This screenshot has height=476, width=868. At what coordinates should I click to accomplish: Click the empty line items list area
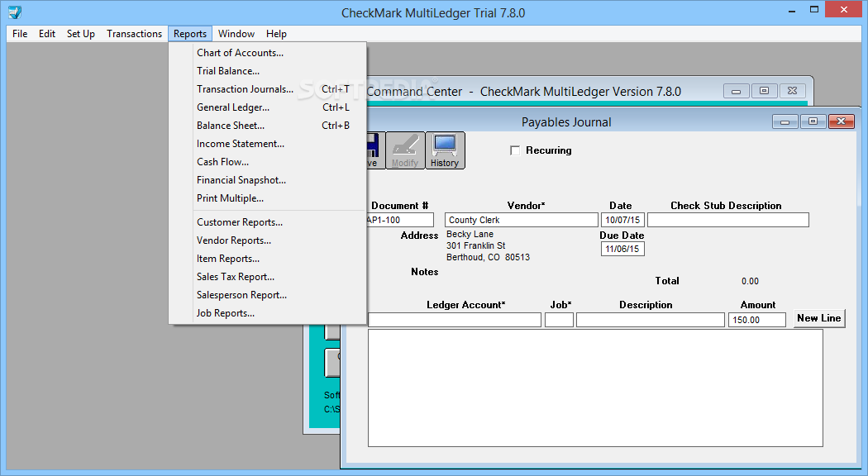pos(595,388)
